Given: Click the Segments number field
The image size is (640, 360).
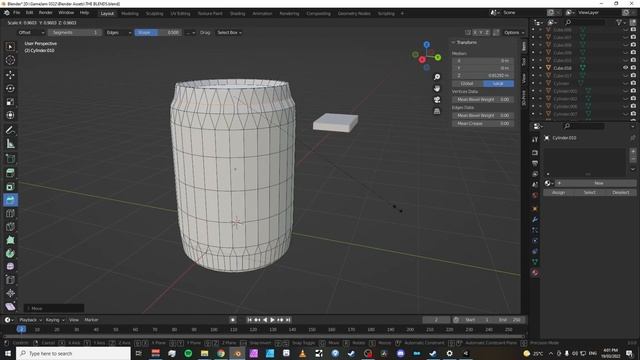Looking at the screenshot, I should (x=74, y=32).
